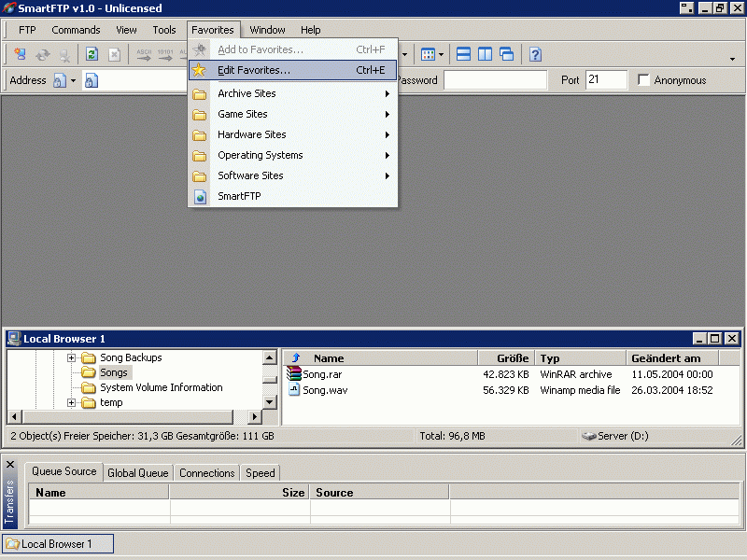Click the new remote browser connect icon
Image resolution: width=747 pixels, height=560 pixels.
pos(20,55)
